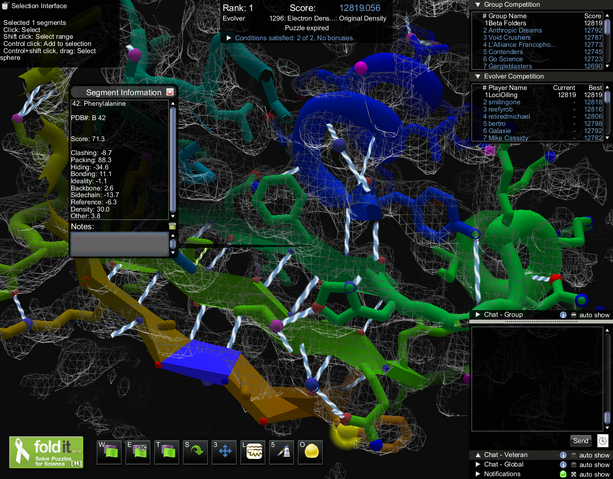This screenshot has width=613, height=479.
Task: Click the Shake tool (E) icon
Action: (138, 452)
